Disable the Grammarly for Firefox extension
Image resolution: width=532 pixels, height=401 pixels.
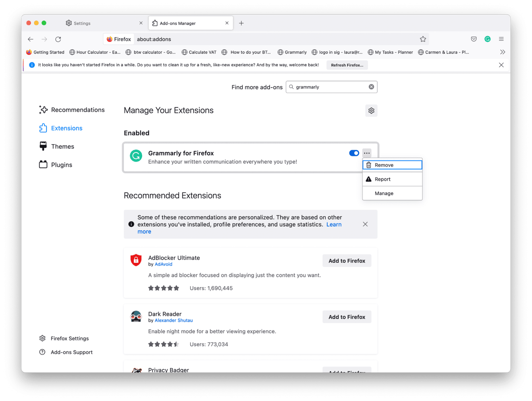point(354,153)
